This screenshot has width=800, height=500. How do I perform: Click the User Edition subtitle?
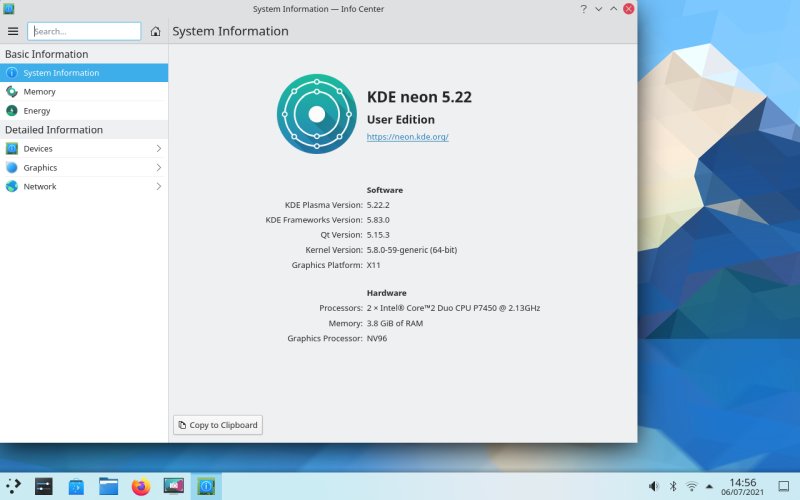coord(401,119)
